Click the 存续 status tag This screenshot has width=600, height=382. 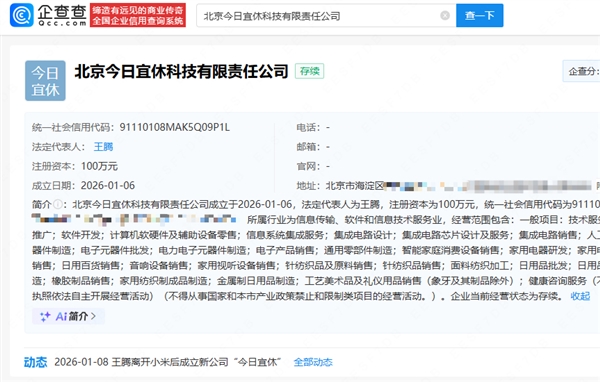pyautogui.click(x=310, y=71)
